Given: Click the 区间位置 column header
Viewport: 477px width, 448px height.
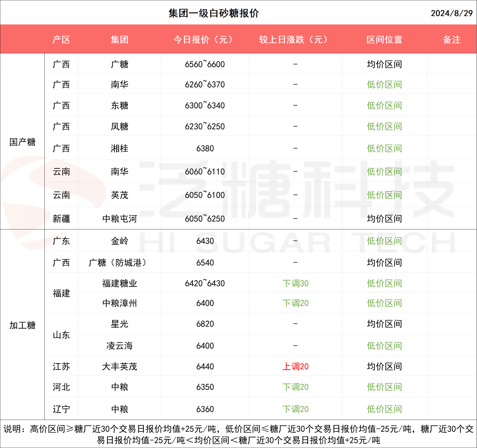Looking at the screenshot, I should [384, 39].
